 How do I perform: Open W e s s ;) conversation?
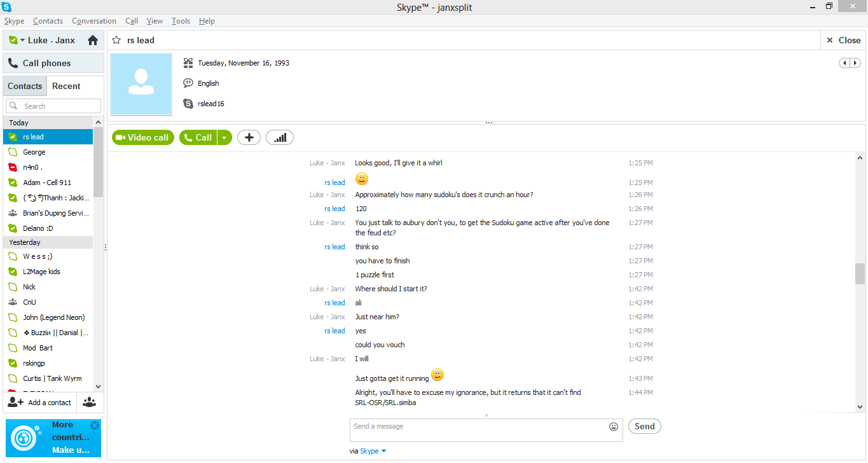(48, 256)
